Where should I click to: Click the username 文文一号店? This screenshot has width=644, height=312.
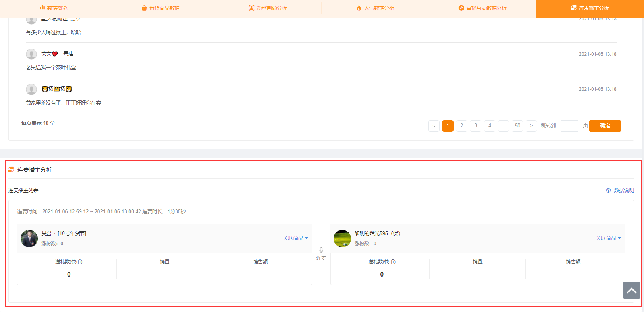pos(58,54)
